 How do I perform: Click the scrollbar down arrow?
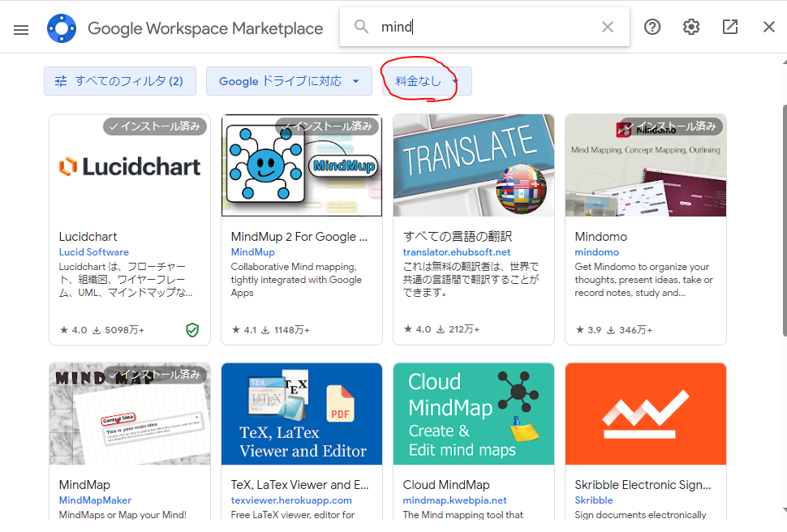click(785, 511)
